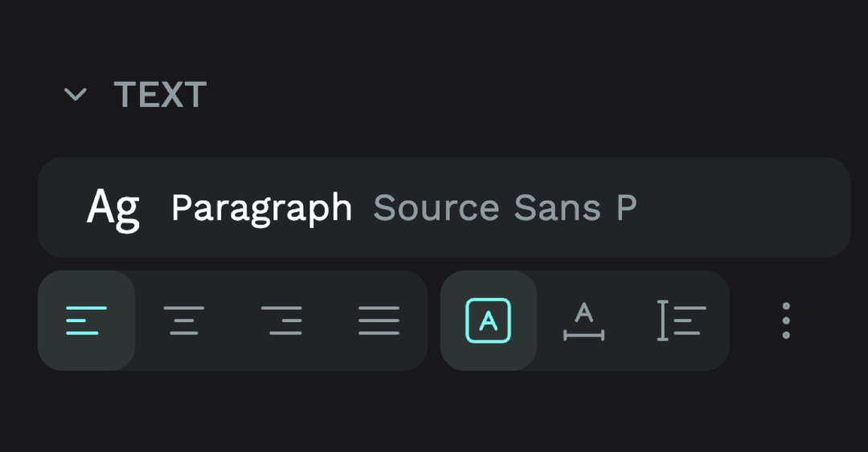This screenshot has height=452, width=868.
Task: Select the boxed A text sizing icon
Action: (488, 320)
